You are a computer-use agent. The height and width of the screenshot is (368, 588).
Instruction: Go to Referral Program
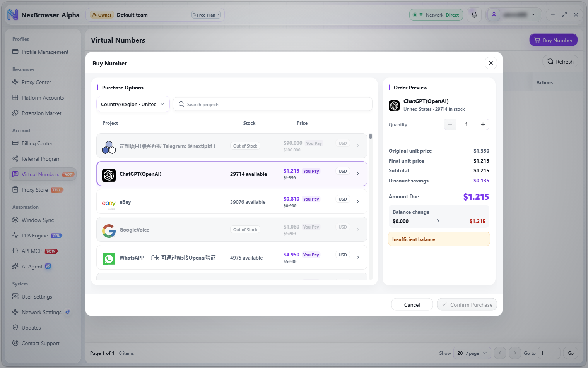[43, 159]
